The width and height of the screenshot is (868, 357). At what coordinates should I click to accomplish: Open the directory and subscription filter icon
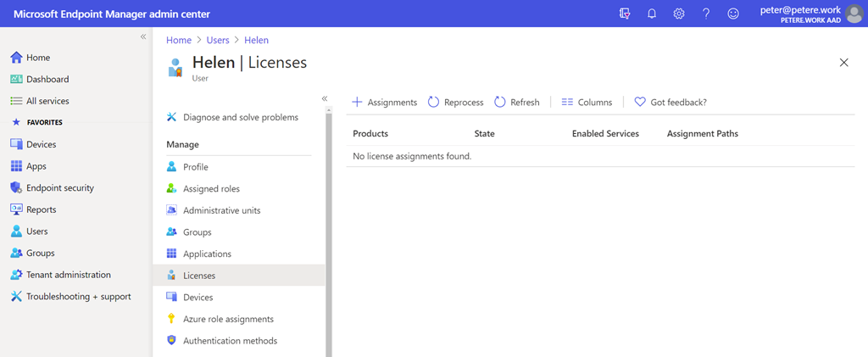point(625,14)
